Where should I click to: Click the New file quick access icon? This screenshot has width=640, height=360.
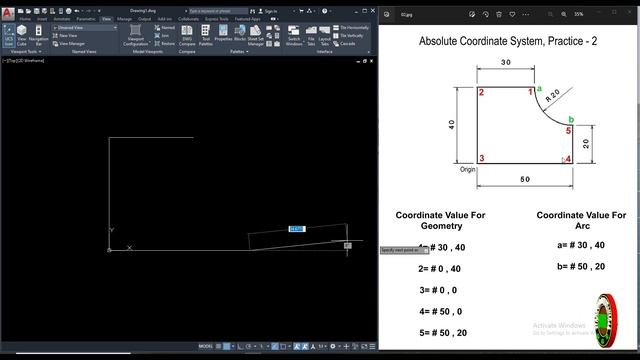(x=20, y=11)
